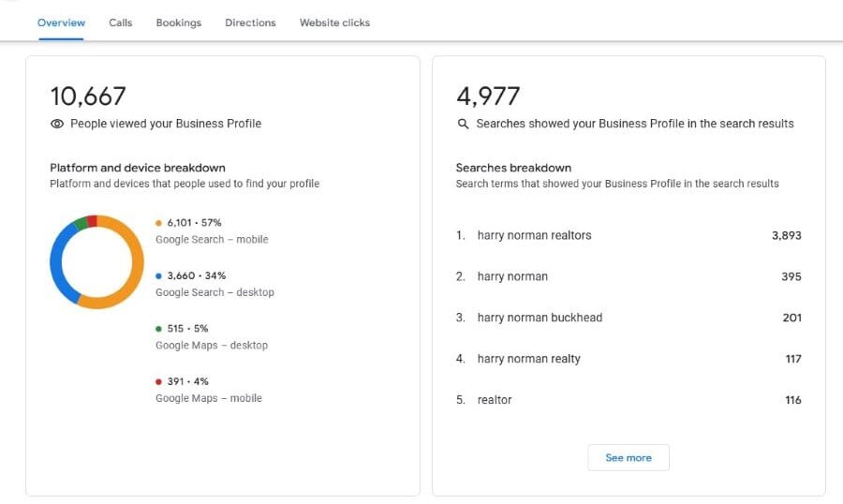Click the donut chart of platform breakdown
Viewport: 843px width, 504px height.
[96, 262]
